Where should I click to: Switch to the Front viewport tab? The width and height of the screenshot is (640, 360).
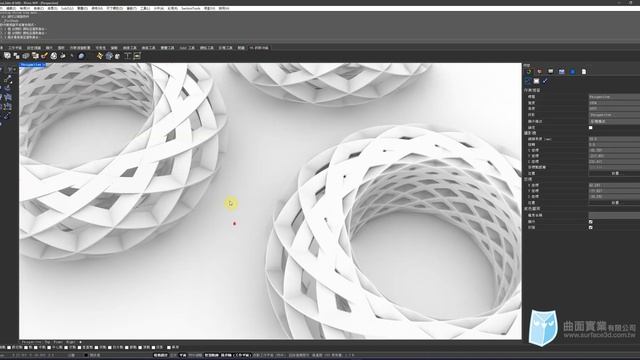click(58, 342)
